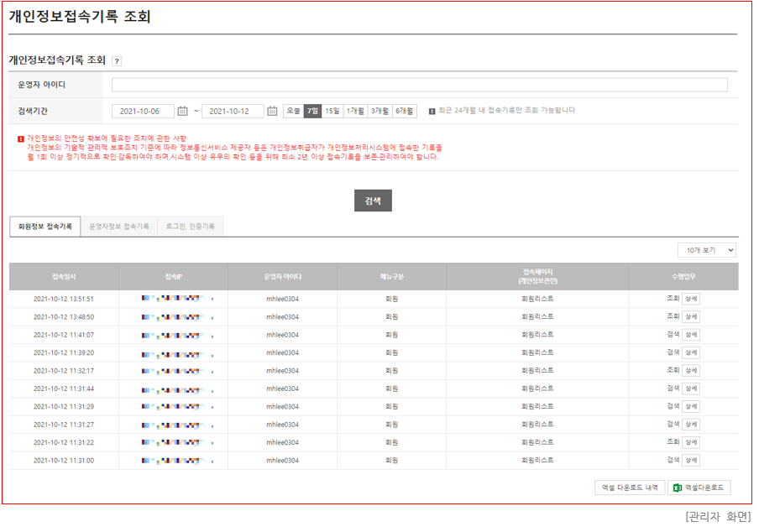Viewport: 759px width, 532px height.
Task: Show 상세 for the 11:31:29 entry
Action: point(691,406)
